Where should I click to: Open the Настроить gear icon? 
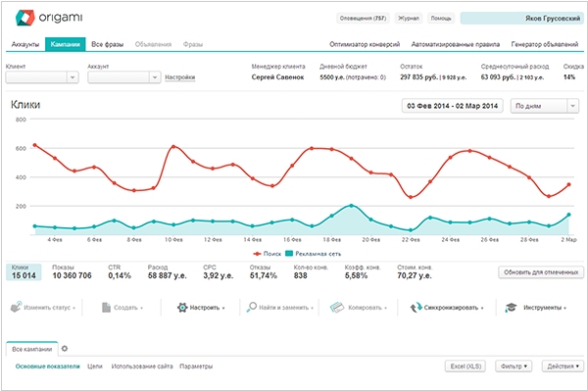click(x=182, y=308)
